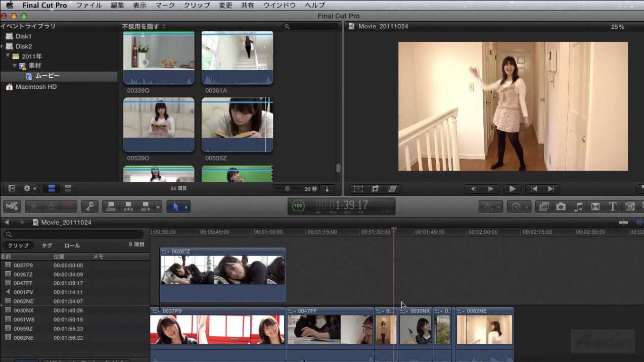Select the タグ tab in timeline index
Screen dimensions: 644x362
coord(47,245)
